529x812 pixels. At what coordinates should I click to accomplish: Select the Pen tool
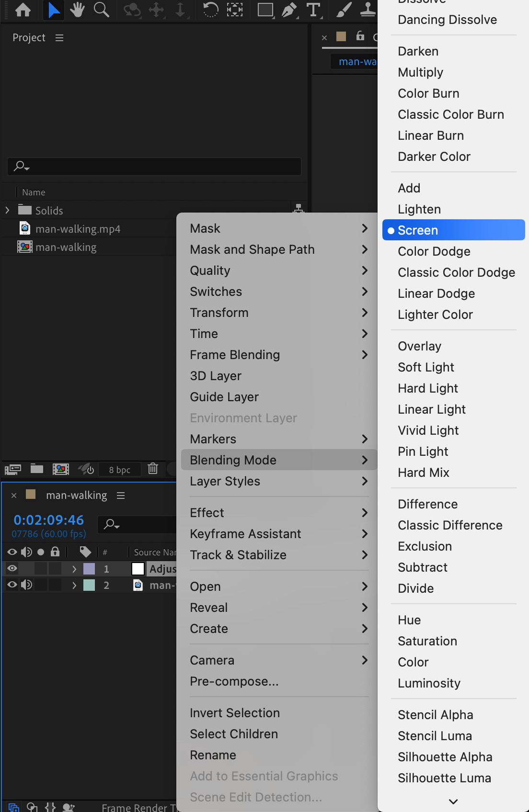289,10
